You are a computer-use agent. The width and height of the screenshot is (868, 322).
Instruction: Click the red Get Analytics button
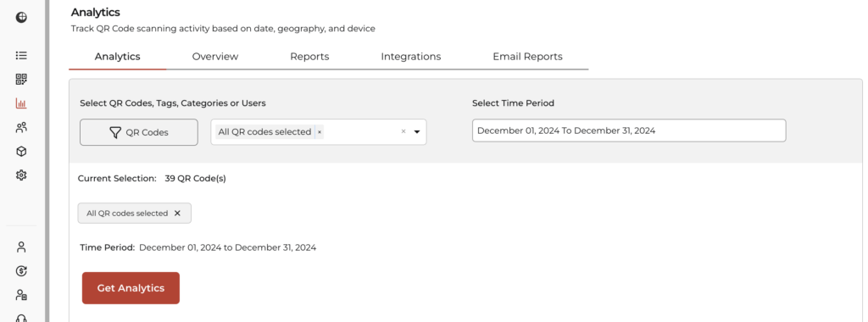(131, 288)
